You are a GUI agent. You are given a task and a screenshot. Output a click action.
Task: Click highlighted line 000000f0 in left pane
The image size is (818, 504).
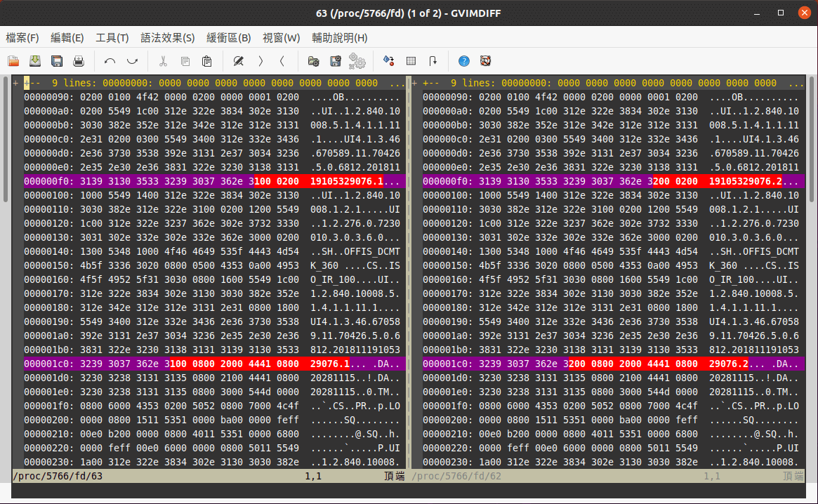tap(214, 181)
